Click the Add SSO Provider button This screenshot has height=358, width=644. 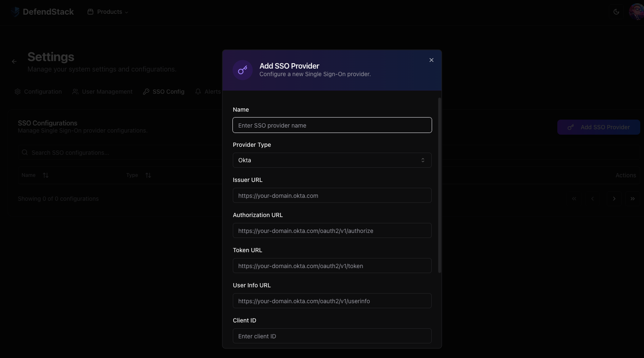click(x=599, y=127)
